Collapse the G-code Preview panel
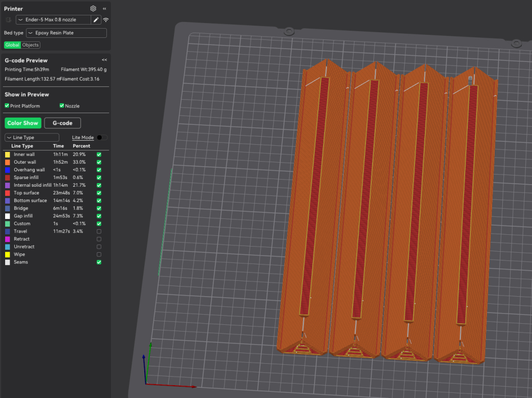The height and width of the screenshot is (398, 532). pyautogui.click(x=104, y=60)
